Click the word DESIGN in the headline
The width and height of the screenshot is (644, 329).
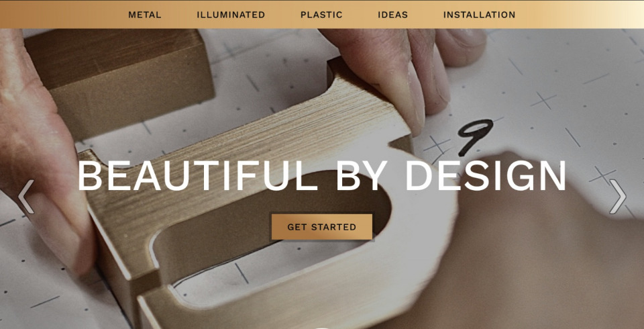click(486, 176)
